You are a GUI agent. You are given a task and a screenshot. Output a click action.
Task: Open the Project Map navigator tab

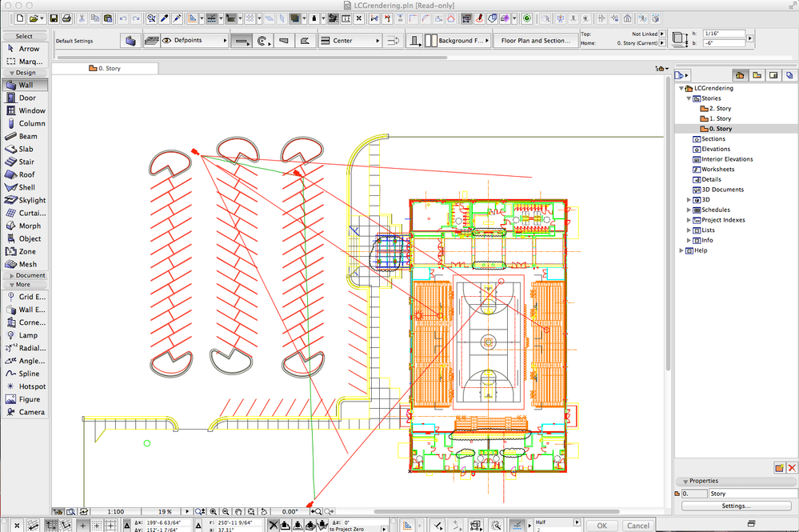point(740,75)
